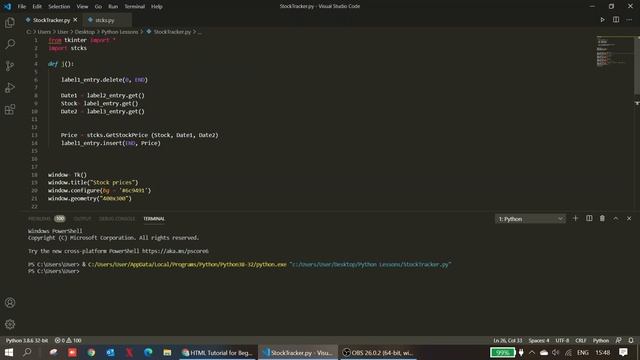Open Microsoft Edge from the taskbar

point(148,352)
